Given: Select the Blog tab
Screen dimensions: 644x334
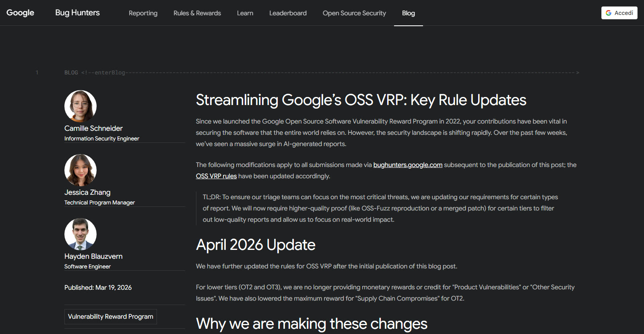Looking at the screenshot, I should [x=409, y=13].
